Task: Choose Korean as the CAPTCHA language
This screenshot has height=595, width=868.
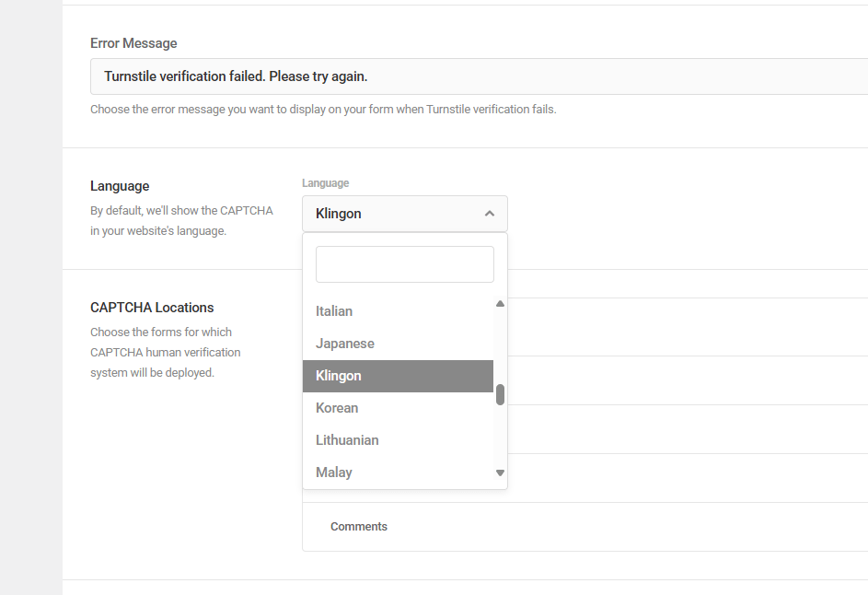Action: pos(337,407)
